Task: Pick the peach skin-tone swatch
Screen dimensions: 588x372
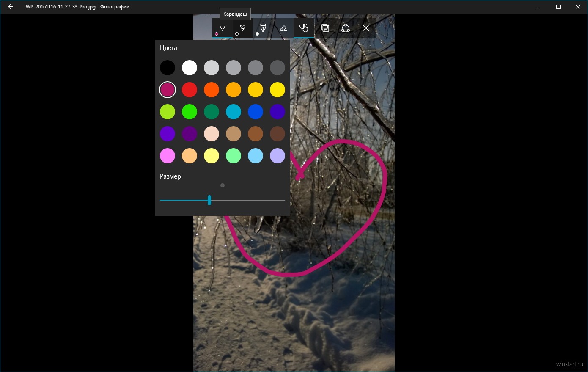Action: (212, 134)
